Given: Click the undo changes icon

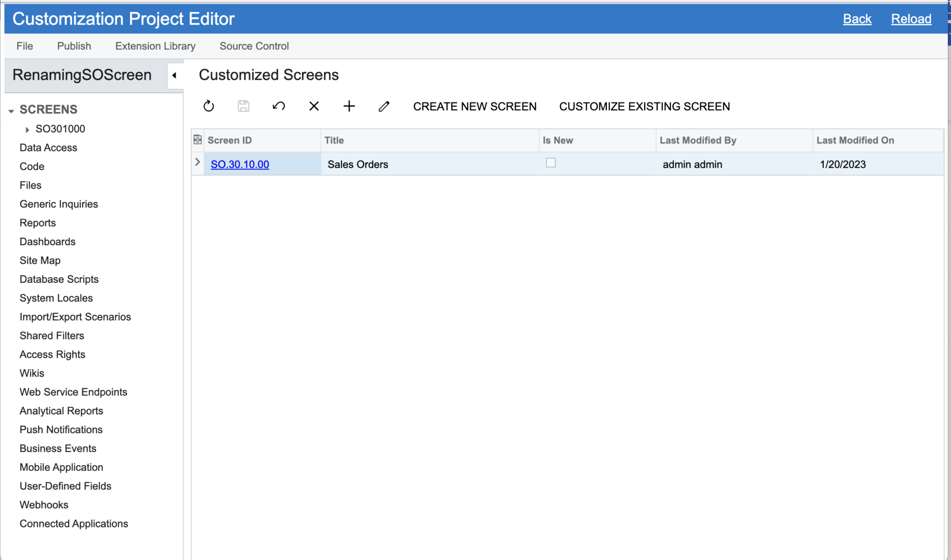Looking at the screenshot, I should 279,106.
